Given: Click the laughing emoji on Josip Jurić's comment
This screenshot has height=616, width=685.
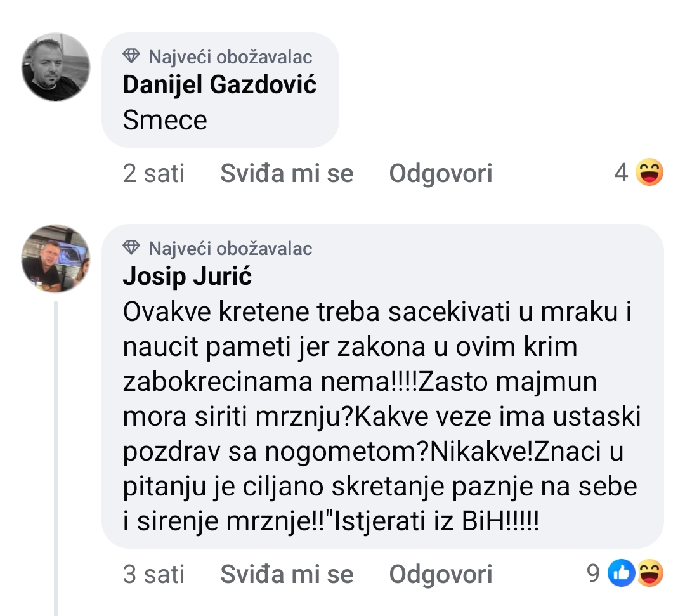Looking at the screenshot, I should (x=649, y=573).
